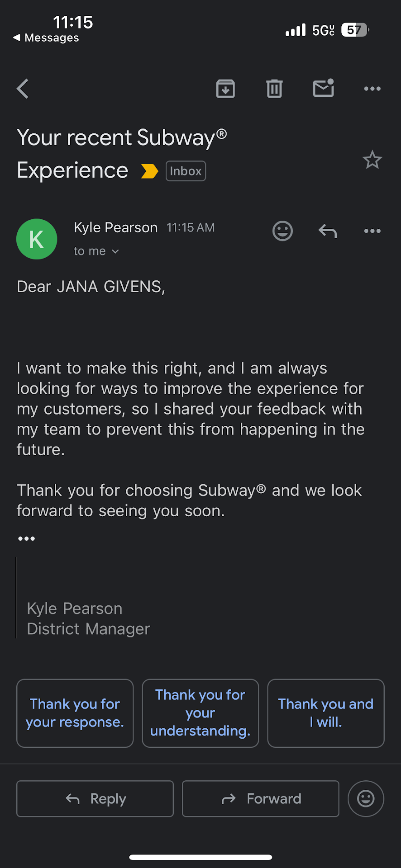
Task: Expand recipient details next to 'to me'
Action: pyautogui.click(x=115, y=251)
